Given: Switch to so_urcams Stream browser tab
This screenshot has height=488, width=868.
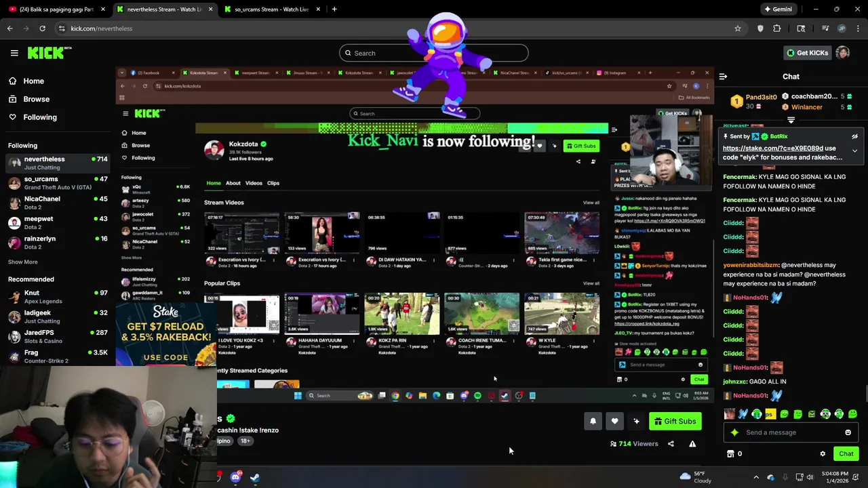Looking at the screenshot, I should 271,9.
